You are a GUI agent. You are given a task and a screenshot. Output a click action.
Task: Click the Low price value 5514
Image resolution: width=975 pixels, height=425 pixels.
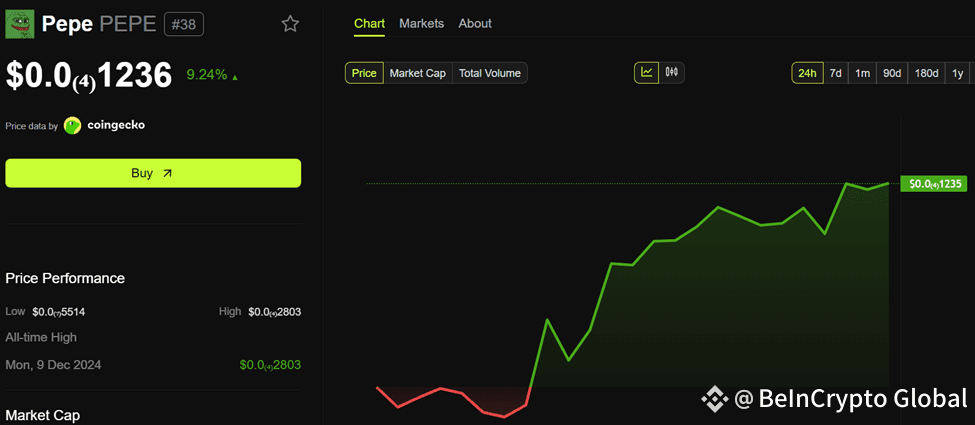click(x=58, y=312)
